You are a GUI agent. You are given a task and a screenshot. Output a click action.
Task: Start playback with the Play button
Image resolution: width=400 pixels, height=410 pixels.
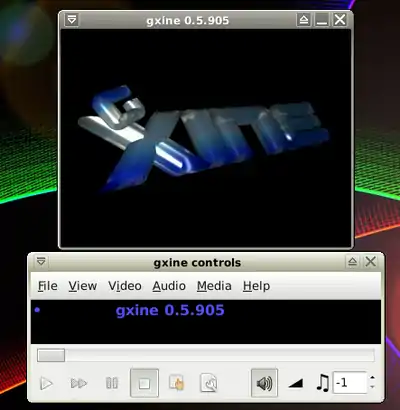[x=46, y=383]
